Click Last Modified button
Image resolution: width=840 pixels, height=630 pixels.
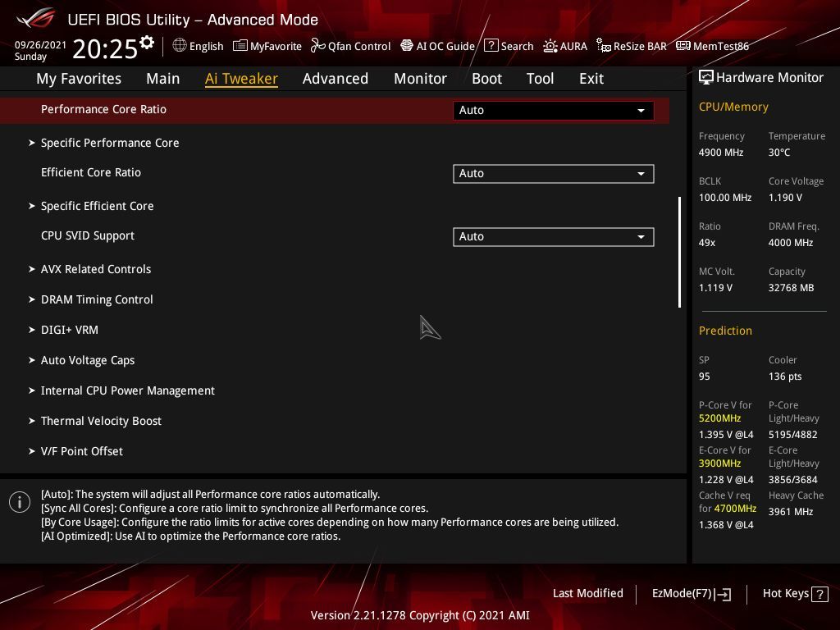(x=587, y=594)
